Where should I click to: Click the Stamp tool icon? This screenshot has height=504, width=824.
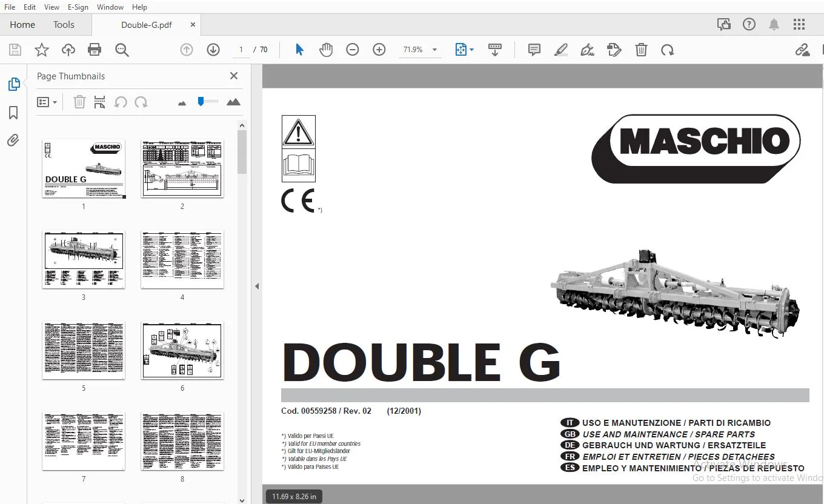614,50
